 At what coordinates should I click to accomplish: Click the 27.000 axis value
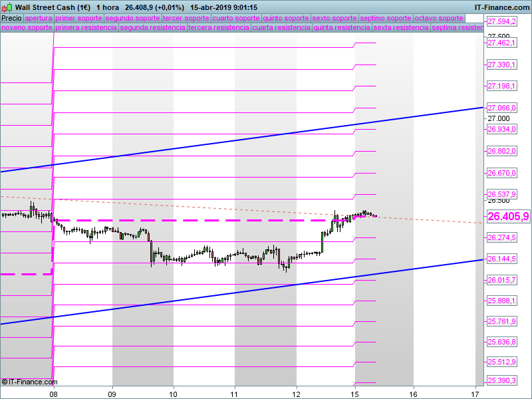(x=498, y=118)
